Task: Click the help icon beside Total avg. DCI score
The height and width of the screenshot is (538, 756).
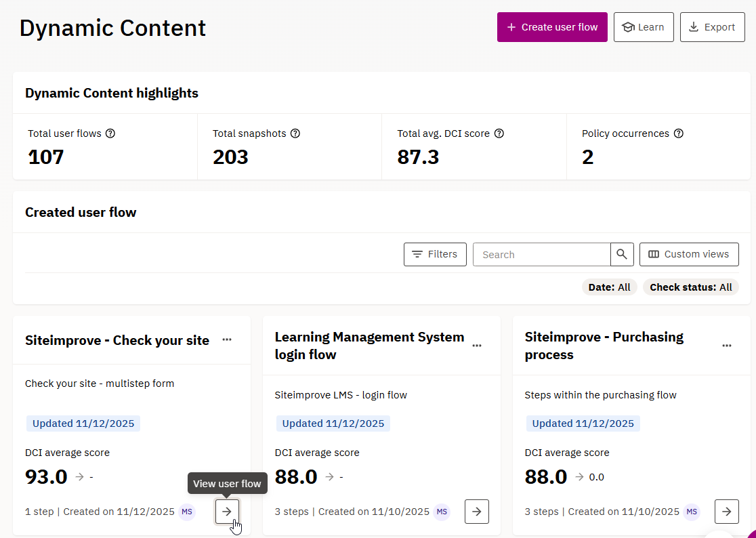Action: coord(499,133)
